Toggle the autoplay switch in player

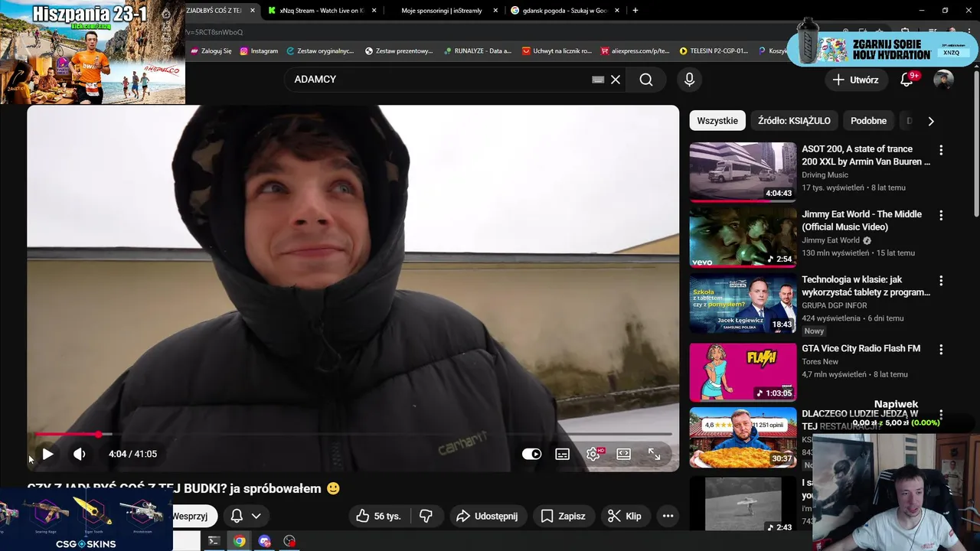pos(531,454)
